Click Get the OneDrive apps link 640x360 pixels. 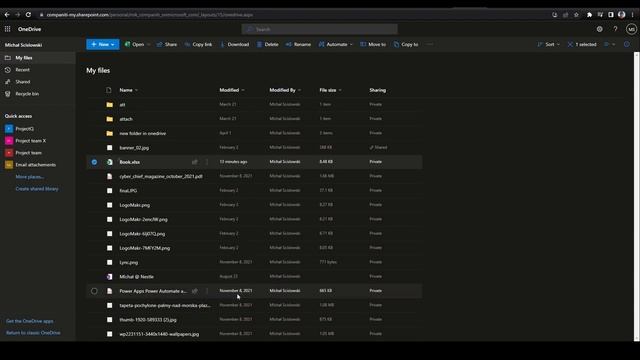(x=29, y=321)
